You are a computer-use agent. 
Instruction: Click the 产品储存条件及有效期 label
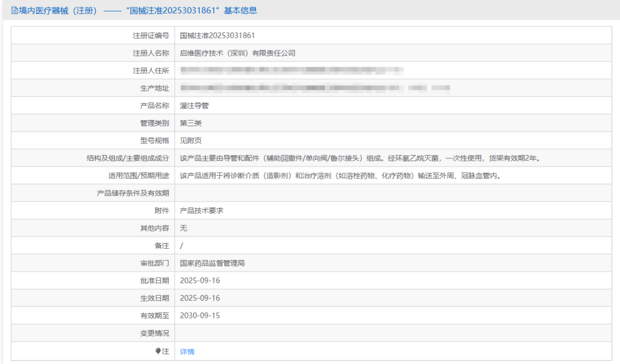coord(133,193)
